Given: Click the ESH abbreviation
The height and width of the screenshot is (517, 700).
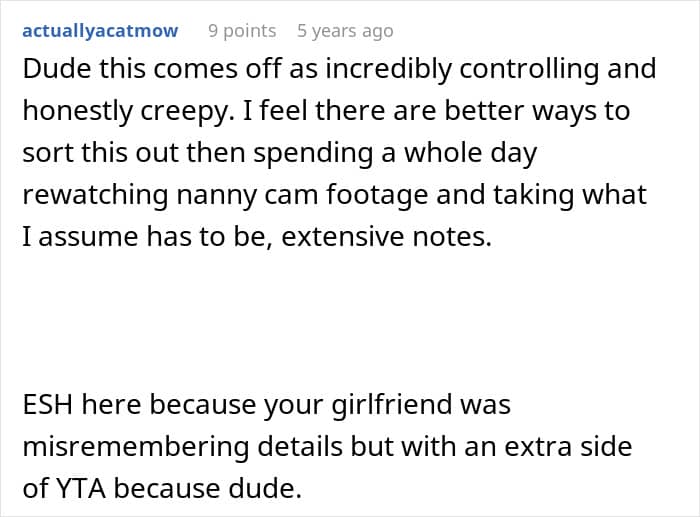Looking at the screenshot, I should tap(47, 406).
